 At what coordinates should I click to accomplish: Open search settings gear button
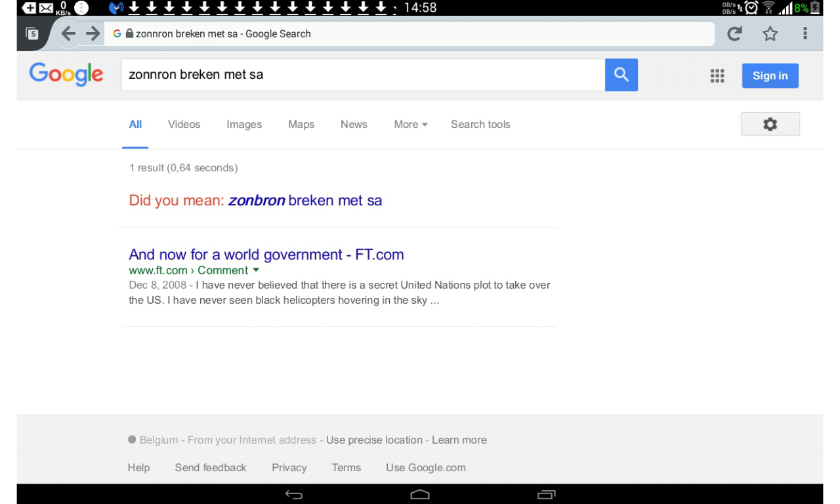[x=770, y=124]
